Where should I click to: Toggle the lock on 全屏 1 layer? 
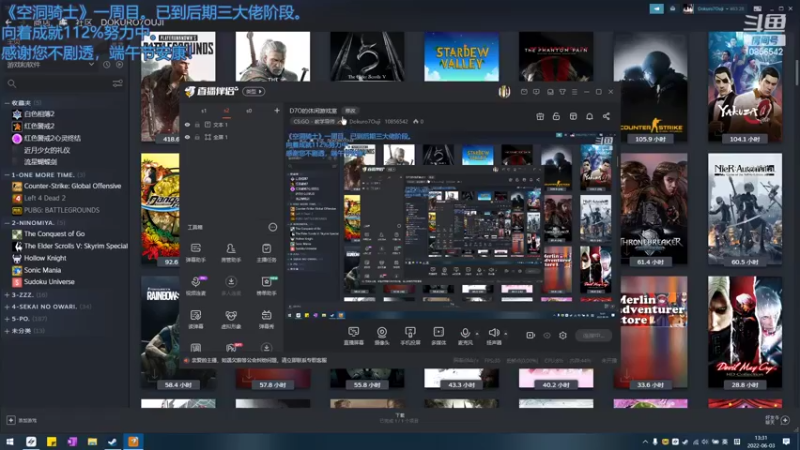[197, 137]
